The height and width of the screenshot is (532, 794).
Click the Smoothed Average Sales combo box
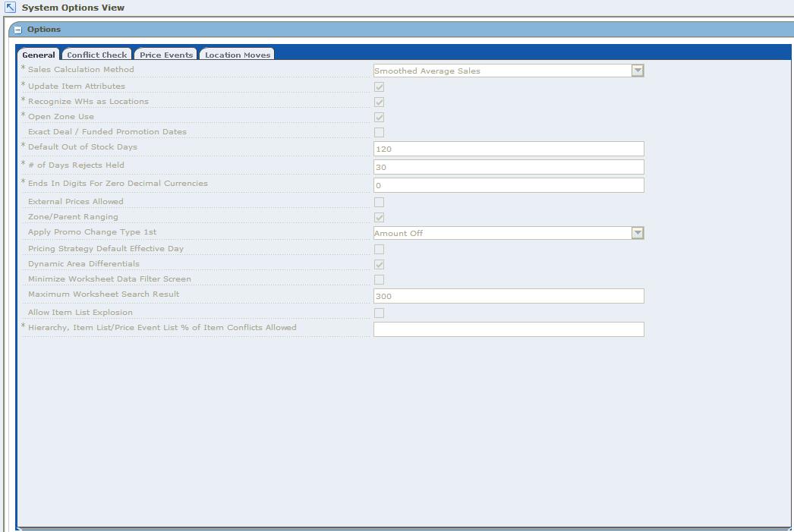(509, 71)
